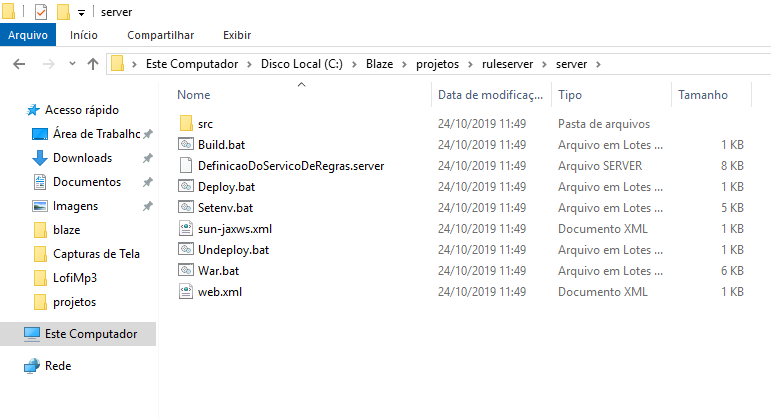Expand chevron after server in path
Viewport: 771px width, 419px height.
pos(598,64)
